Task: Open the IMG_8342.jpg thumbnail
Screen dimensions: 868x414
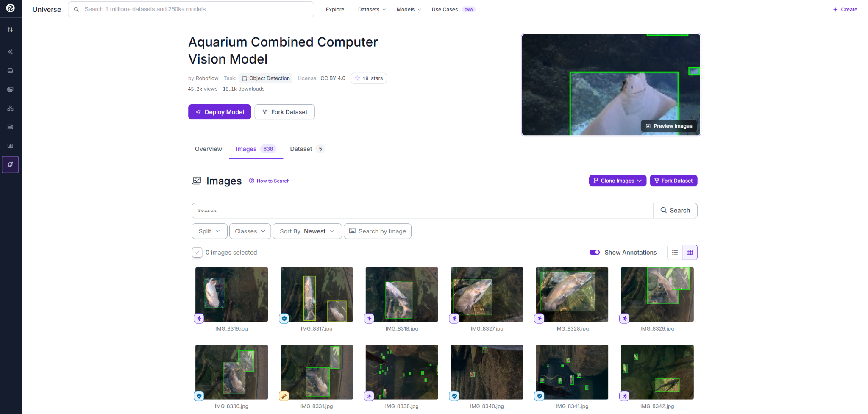Action: 657,372
